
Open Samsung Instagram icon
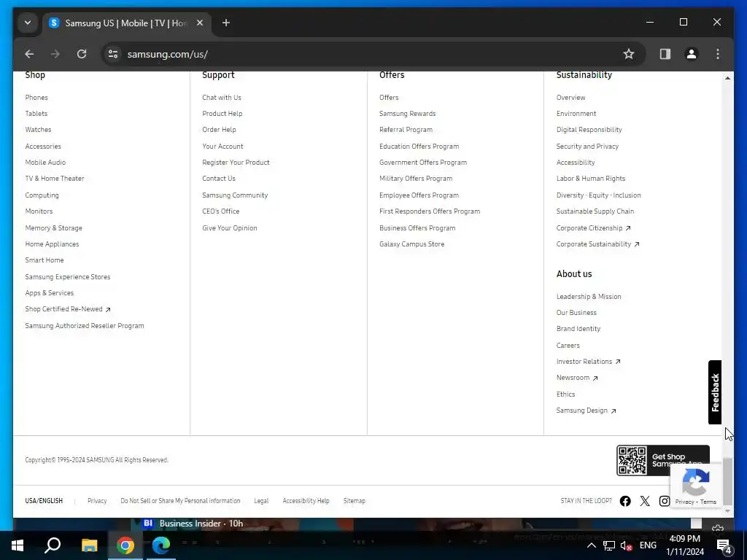pos(665,501)
